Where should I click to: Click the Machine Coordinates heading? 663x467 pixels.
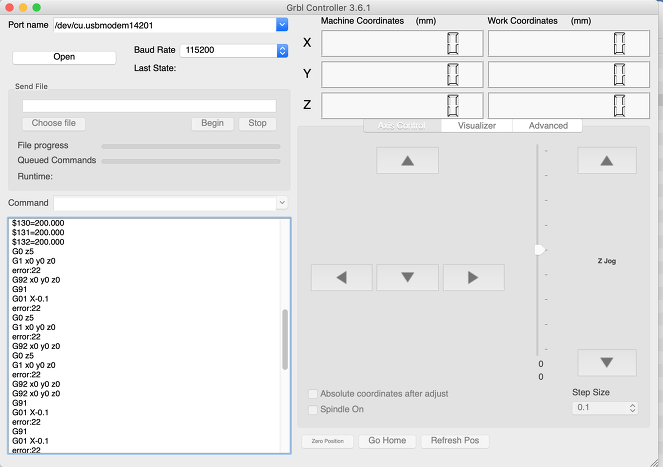point(362,21)
